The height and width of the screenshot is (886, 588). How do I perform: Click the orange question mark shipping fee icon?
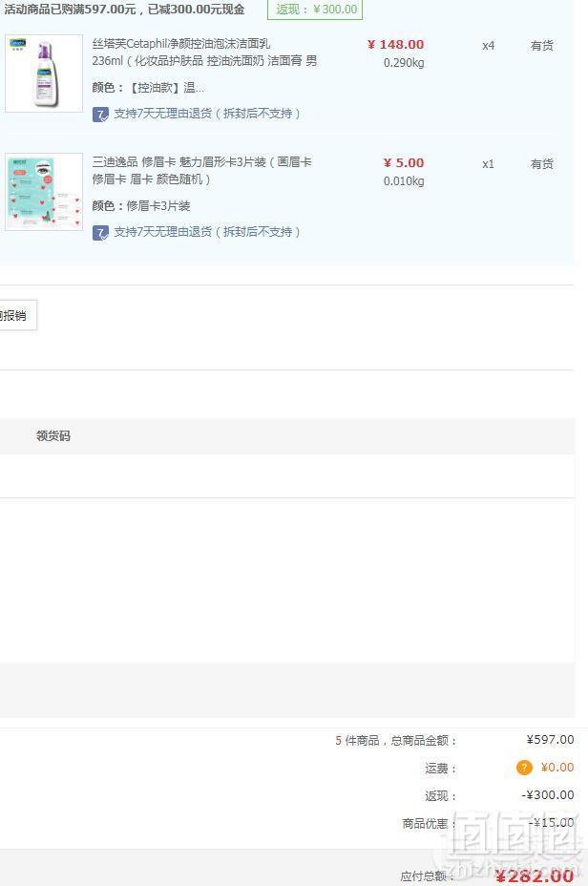(524, 768)
